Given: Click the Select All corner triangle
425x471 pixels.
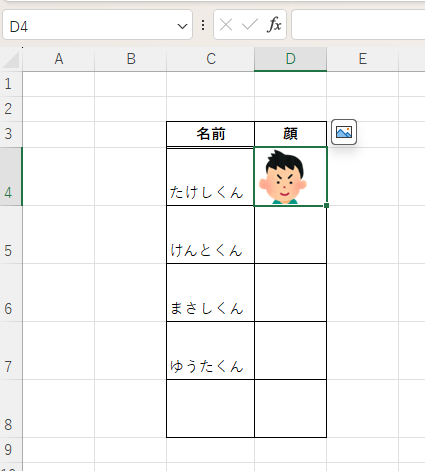Looking at the screenshot, I should [x=11, y=59].
